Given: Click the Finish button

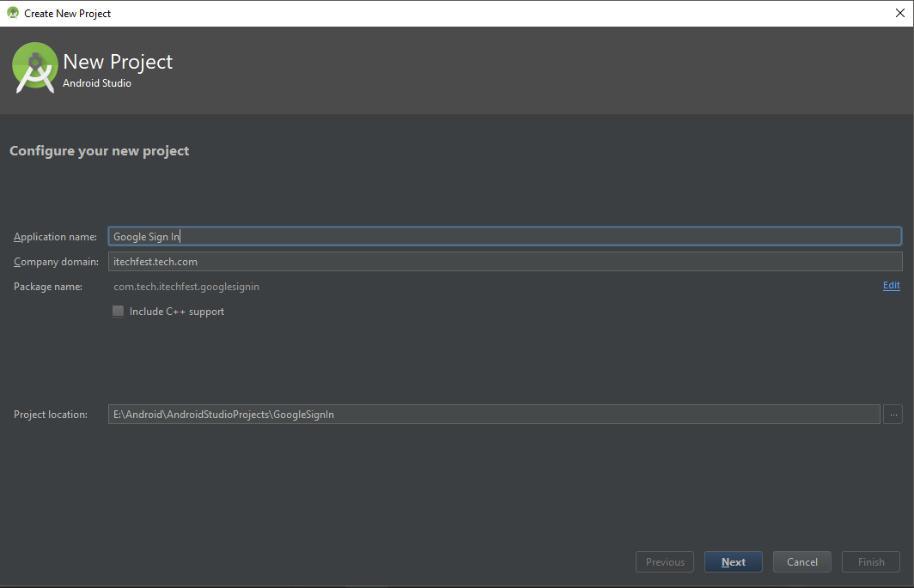Looking at the screenshot, I should (x=870, y=561).
